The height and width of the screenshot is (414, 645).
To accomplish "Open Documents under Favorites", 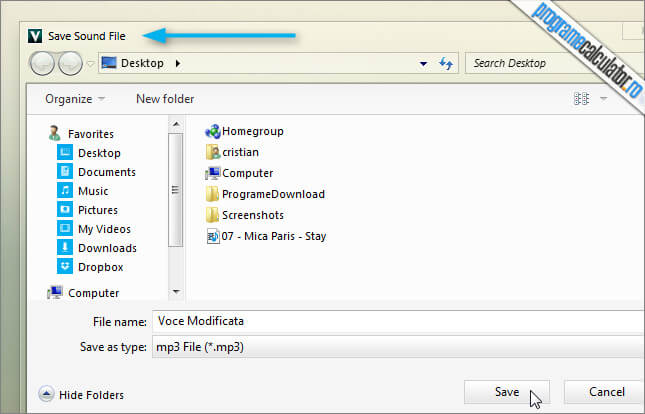I will (x=107, y=172).
